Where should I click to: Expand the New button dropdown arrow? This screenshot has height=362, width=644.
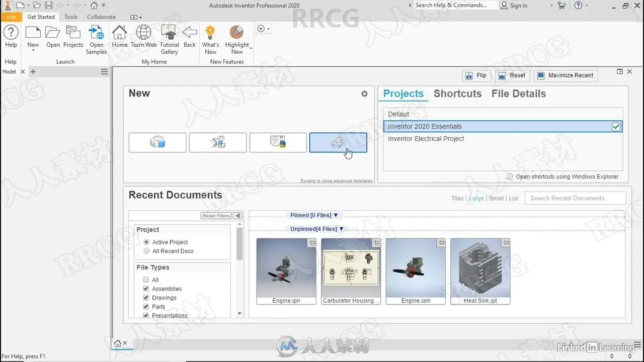[33, 51]
